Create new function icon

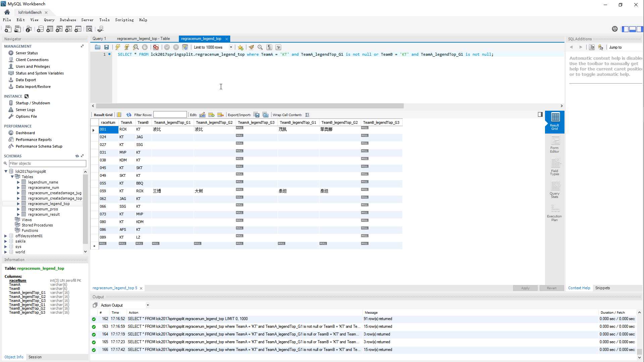(78, 29)
